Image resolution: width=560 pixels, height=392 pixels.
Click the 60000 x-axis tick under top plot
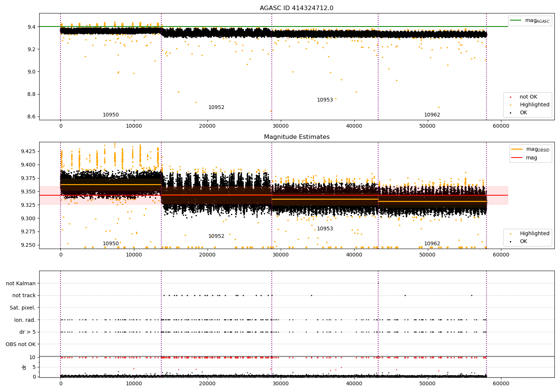point(501,126)
